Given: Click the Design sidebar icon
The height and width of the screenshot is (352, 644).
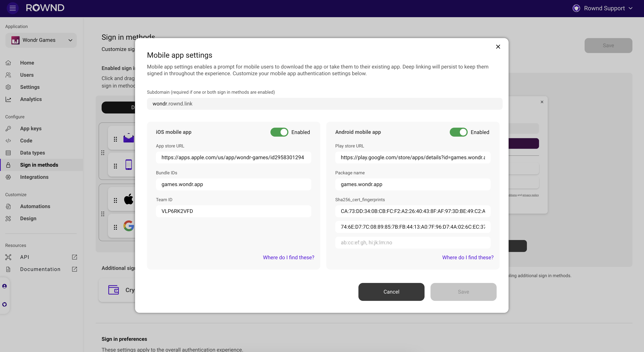Looking at the screenshot, I should [9, 218].
